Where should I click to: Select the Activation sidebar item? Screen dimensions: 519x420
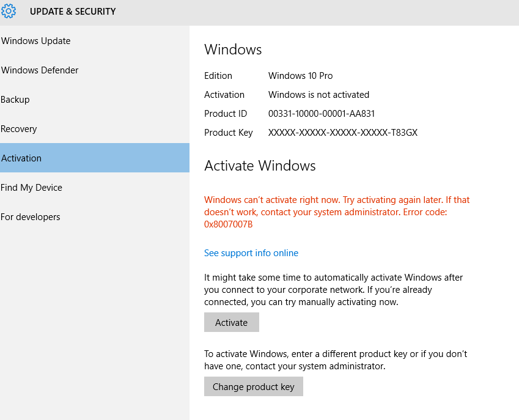click(95, 158)
